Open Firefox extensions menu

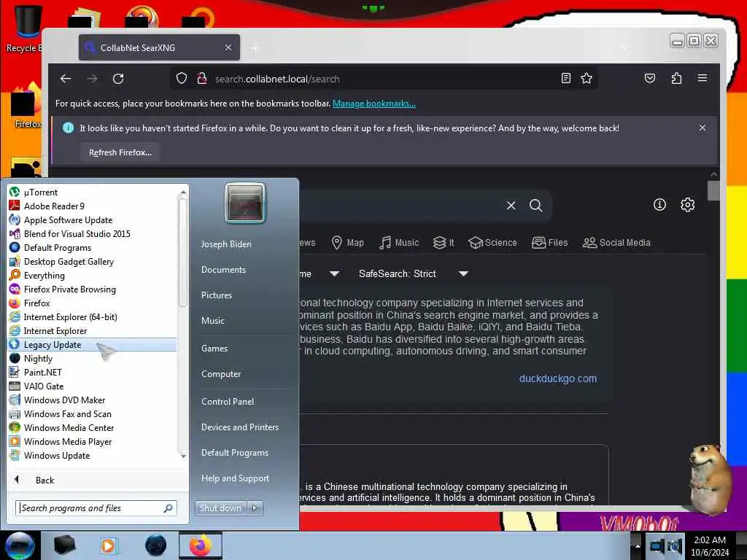point(676,78)
